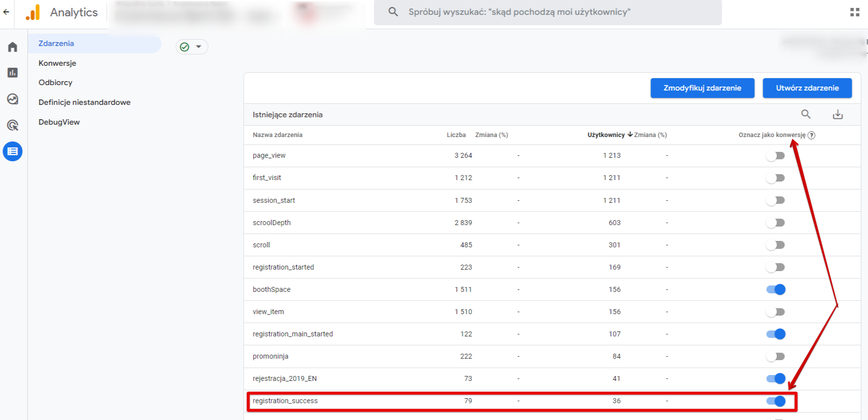Search existing events with magnifier icon
This screenshot has width=868, height=420.
(806, 114)
